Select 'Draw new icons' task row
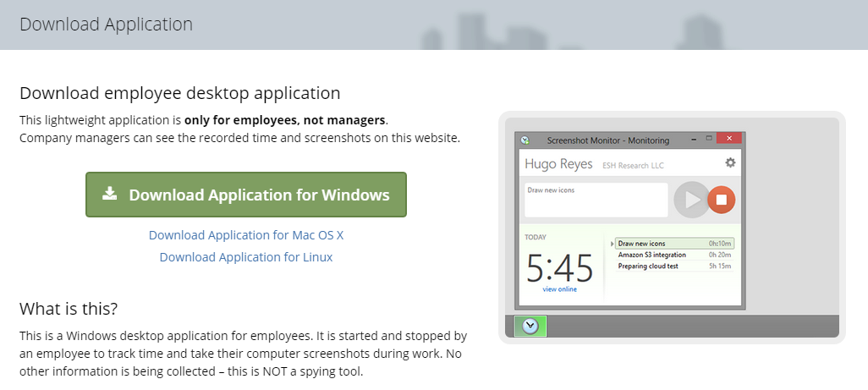Image resolution: width=868 pixels, height=390 pixels. click(675, 244)
